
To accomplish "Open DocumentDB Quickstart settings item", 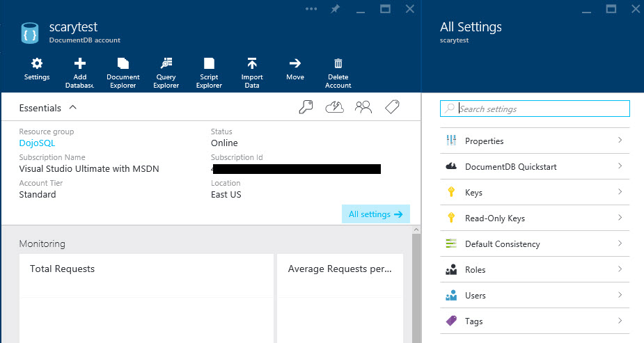I will (x=535, y=166).
